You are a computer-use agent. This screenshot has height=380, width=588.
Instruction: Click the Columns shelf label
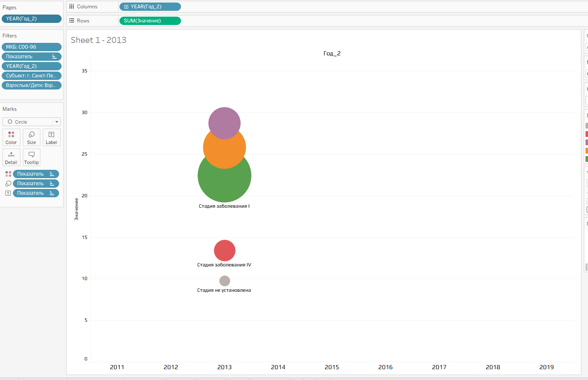coord(87,7)
